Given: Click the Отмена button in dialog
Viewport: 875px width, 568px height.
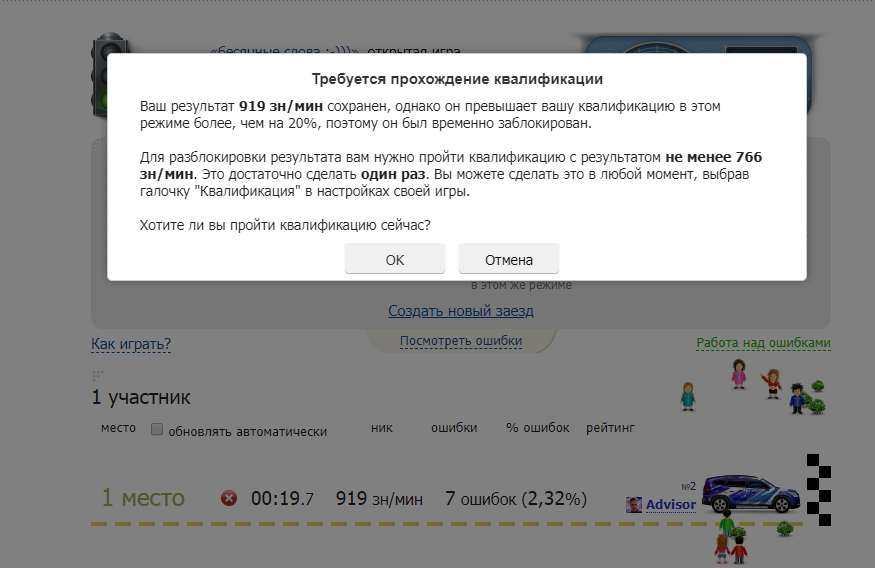Looking at the screenshot, I should tap(508, 259).
